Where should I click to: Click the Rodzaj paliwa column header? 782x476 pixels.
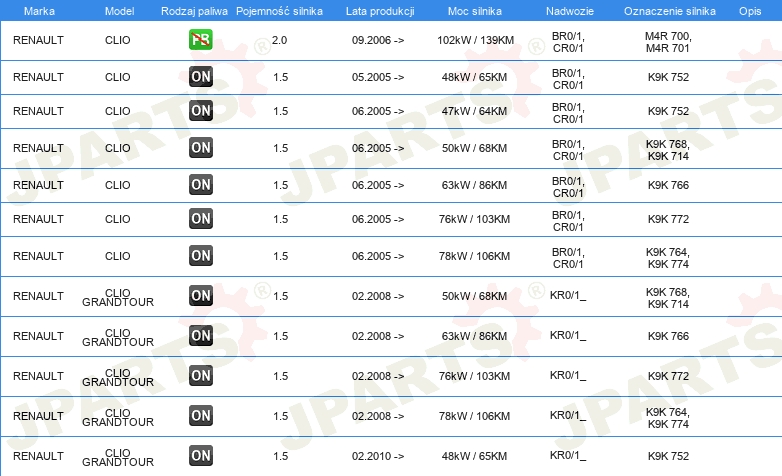[194, 11]
